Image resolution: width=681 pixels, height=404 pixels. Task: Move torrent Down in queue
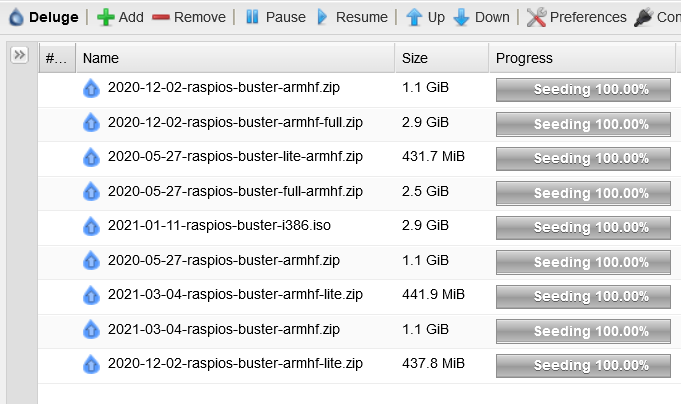click(481, 17)
